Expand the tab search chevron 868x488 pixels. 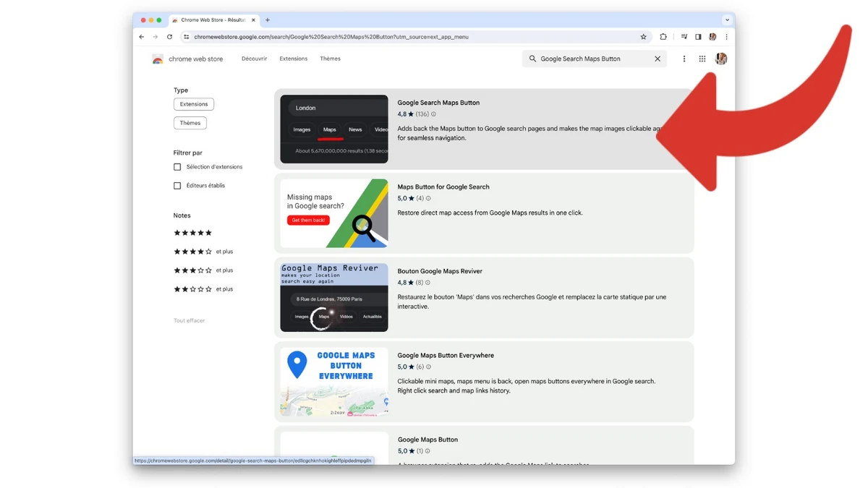(x=727, y=20)
